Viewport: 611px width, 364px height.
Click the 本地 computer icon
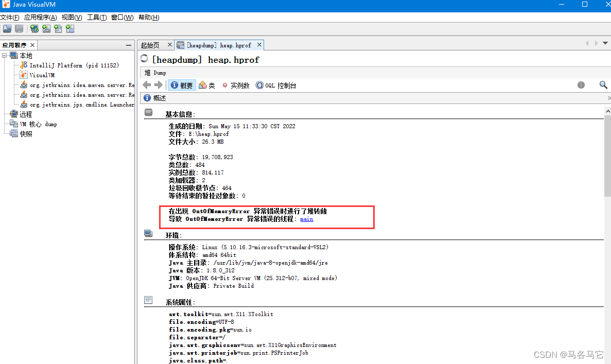[14, 55]
